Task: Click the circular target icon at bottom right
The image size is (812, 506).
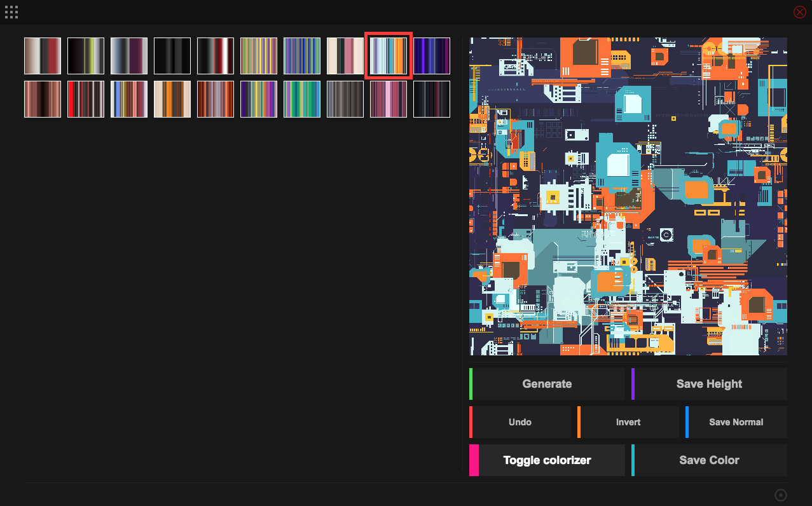Action: pos(781,495)
